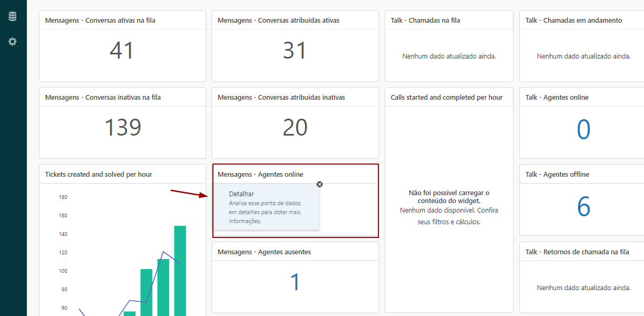Screen dimensions: 644x316
Task: Open the database datasets sidebar icon
Action: [12, 16]
